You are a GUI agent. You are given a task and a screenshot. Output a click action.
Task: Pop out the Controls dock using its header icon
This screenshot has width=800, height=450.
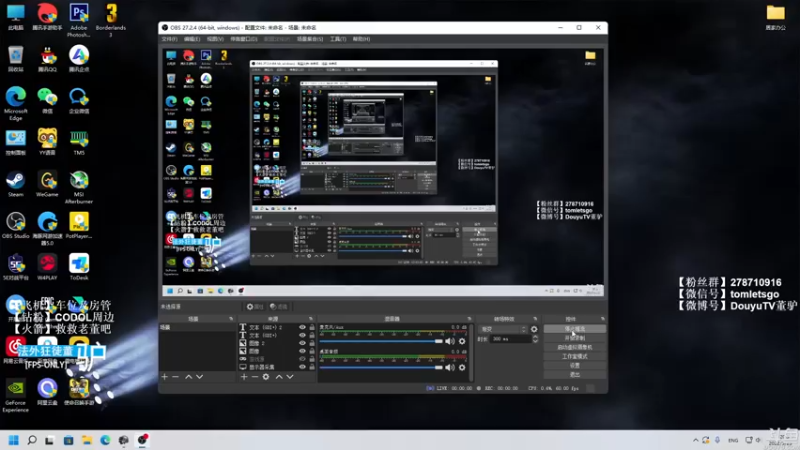[x=603, y=319]
